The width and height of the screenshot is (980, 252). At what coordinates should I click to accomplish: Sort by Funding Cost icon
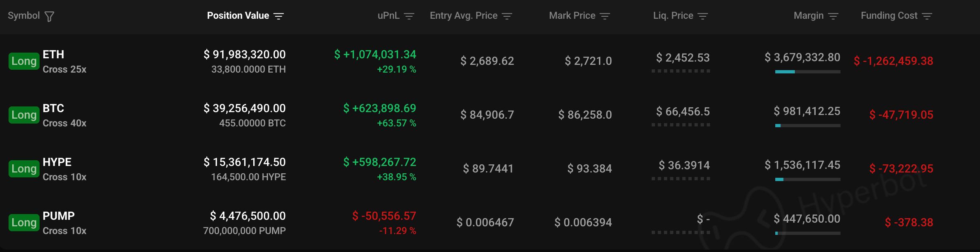click(927, 16)
